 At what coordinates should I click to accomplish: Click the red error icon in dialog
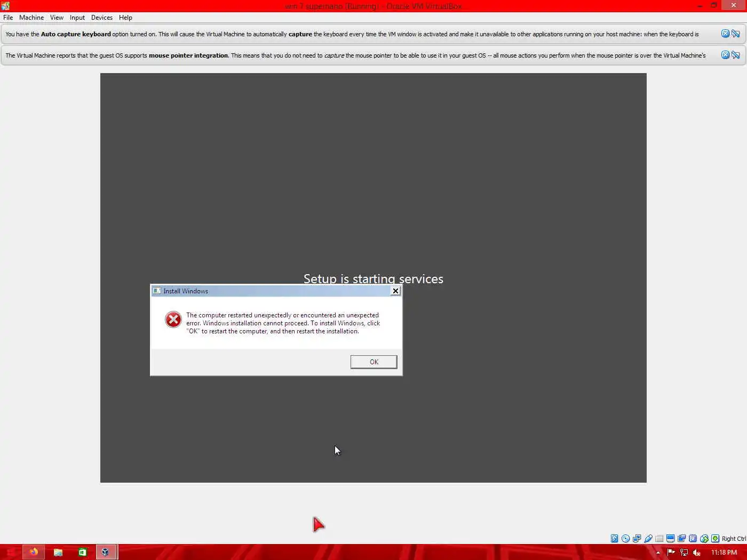pos(173,319)
